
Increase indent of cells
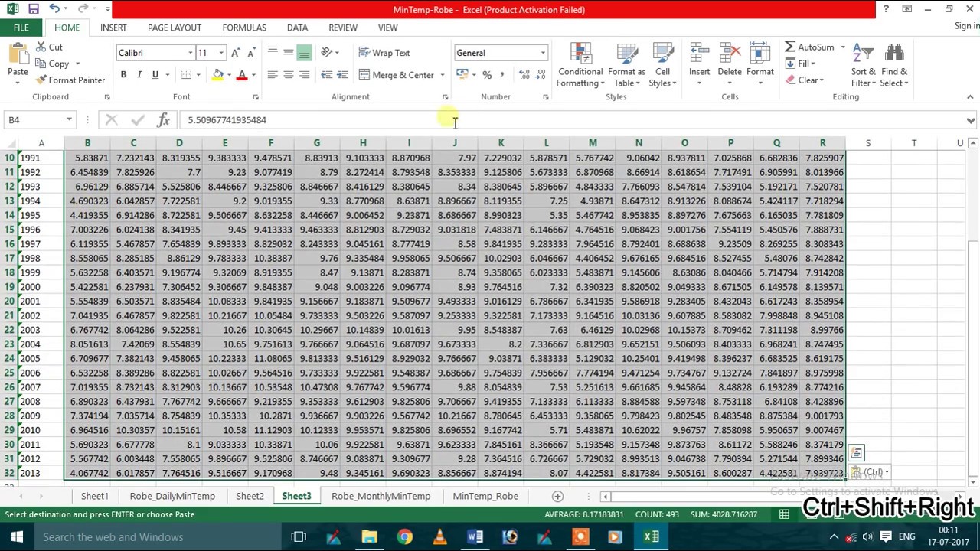[342, 75]
